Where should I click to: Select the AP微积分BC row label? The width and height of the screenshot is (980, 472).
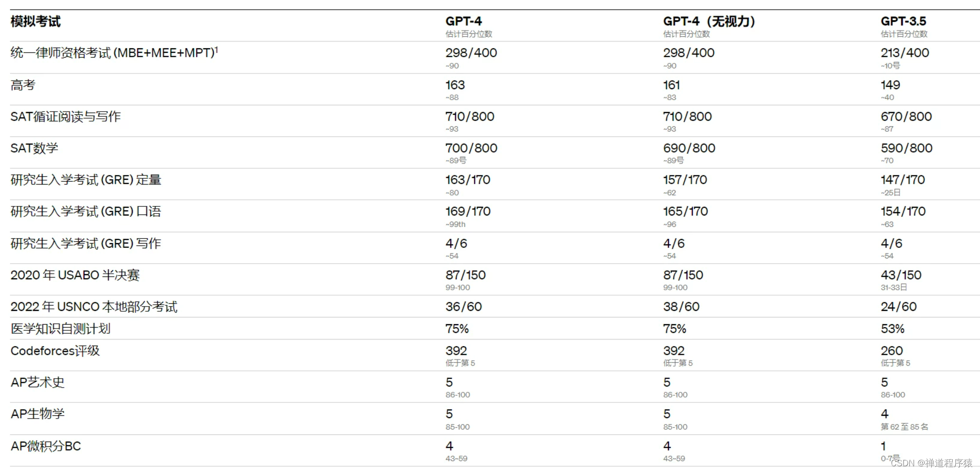[x=46, y=446]
